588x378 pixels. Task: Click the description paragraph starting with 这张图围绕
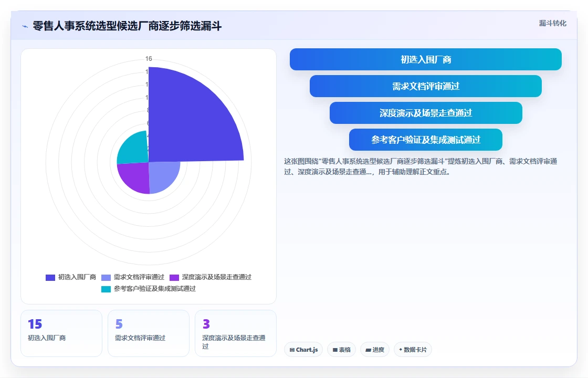click(421, 166)
